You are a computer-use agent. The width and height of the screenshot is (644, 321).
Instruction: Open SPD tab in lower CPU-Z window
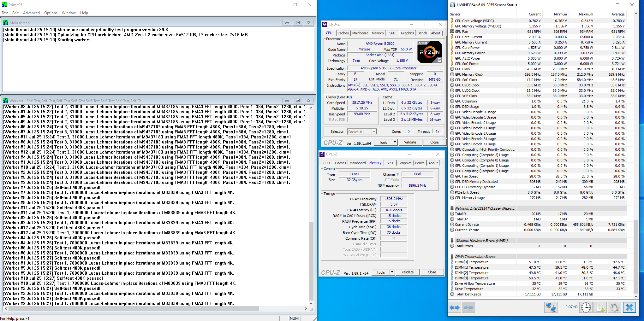tap(390, 163)
